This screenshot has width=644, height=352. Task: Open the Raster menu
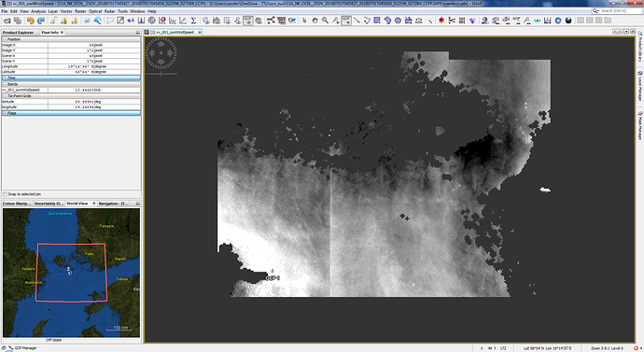[80, 11]
